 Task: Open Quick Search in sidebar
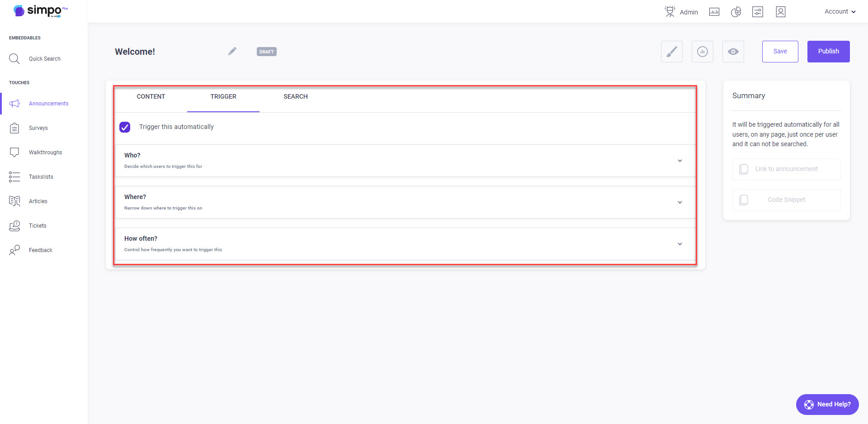[45, 59]
